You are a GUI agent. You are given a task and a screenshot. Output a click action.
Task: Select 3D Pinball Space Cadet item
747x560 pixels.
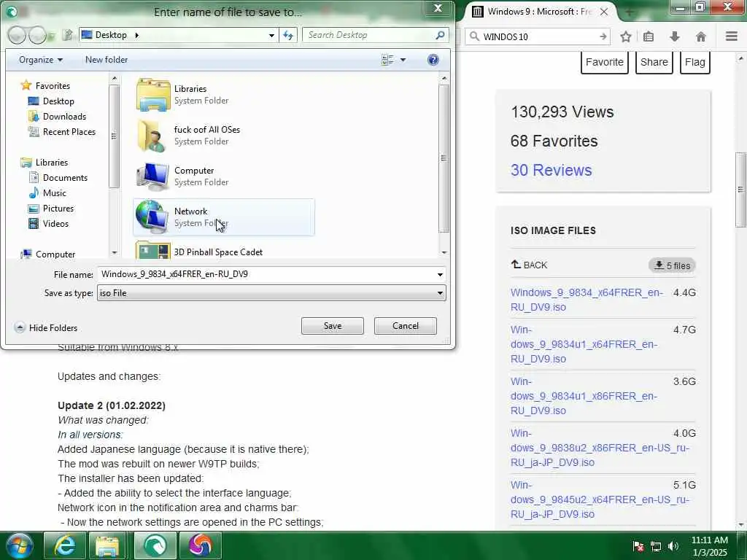tap(218, 252)
